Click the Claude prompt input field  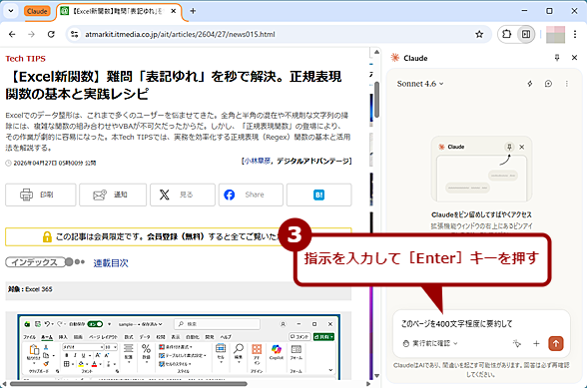point(481,324)
